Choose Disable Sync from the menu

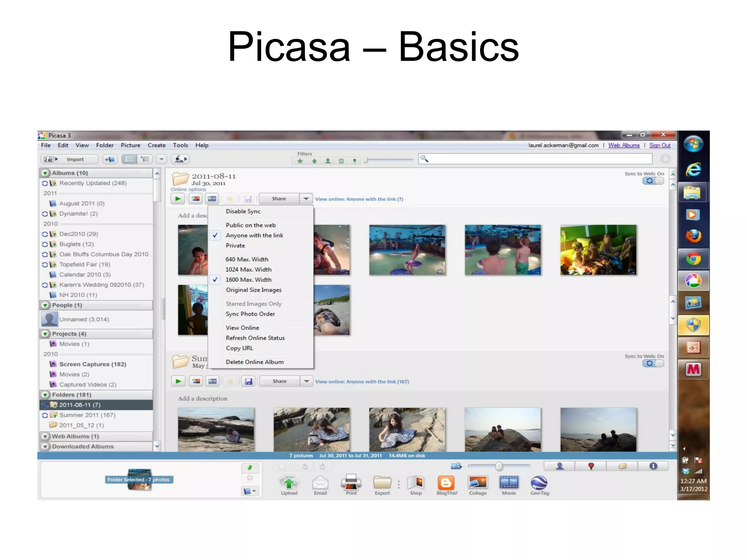click(x=261, y=211)
